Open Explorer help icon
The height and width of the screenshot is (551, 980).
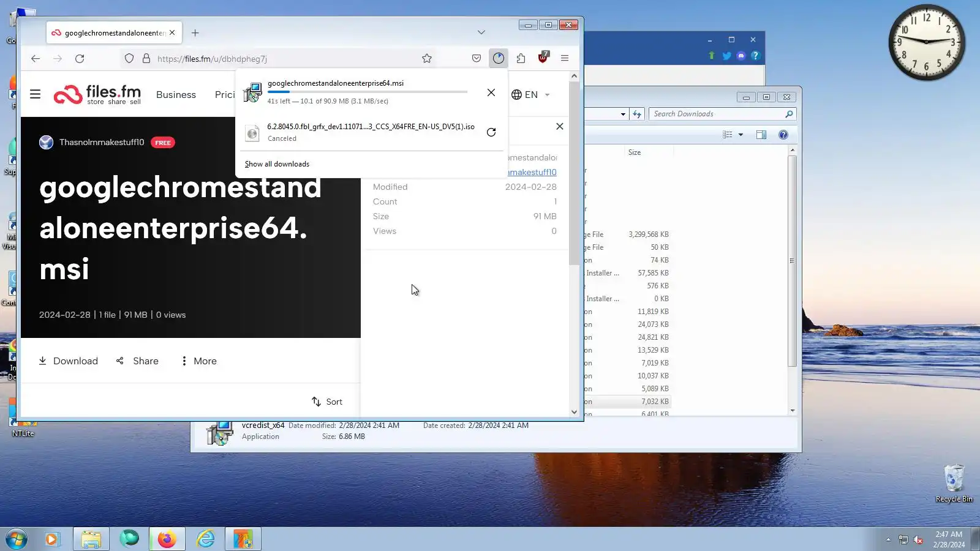tap(783, 135)
